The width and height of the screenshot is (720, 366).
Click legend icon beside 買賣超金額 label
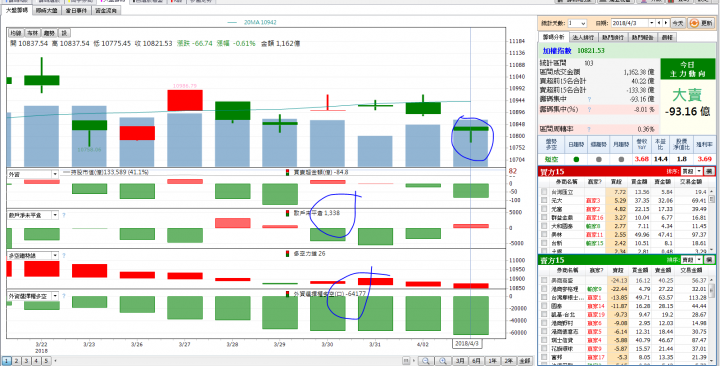coord(288,172)
